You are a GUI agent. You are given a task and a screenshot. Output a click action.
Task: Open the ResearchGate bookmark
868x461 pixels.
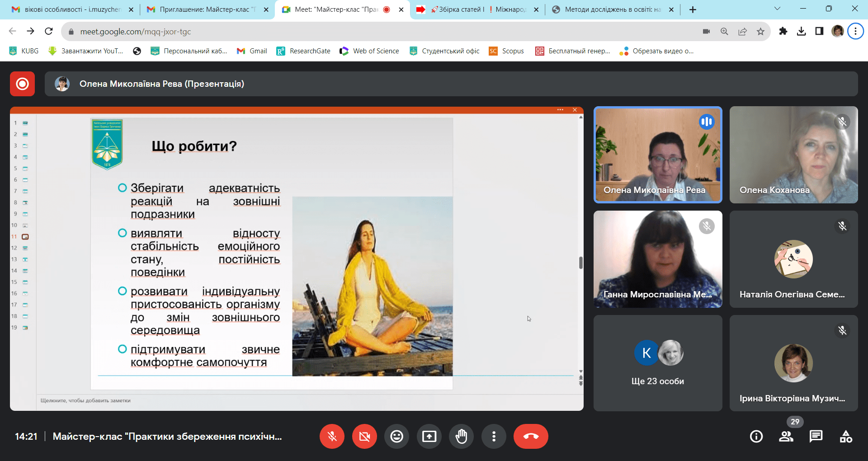tap(303, 51)
